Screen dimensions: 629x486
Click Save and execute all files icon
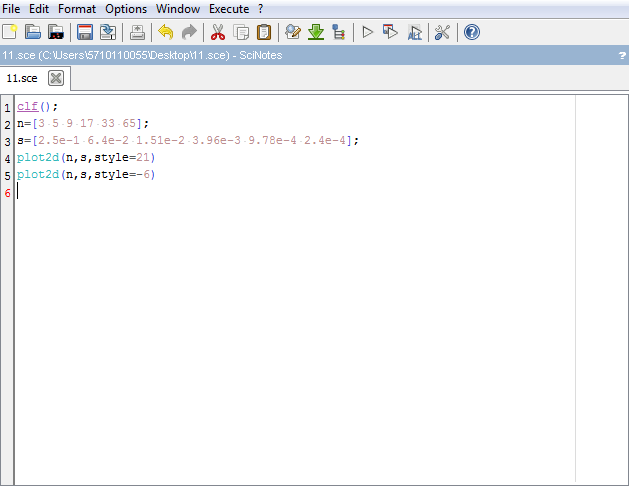click(x=414, y=32)
